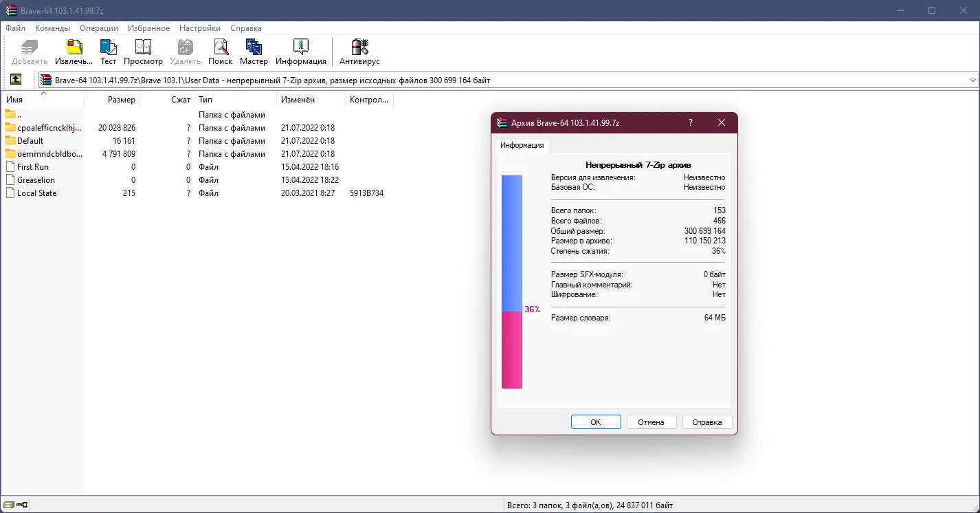Click the drive icon in the status bar
This screenshot has height=513, width=980.
click(8, 505)
